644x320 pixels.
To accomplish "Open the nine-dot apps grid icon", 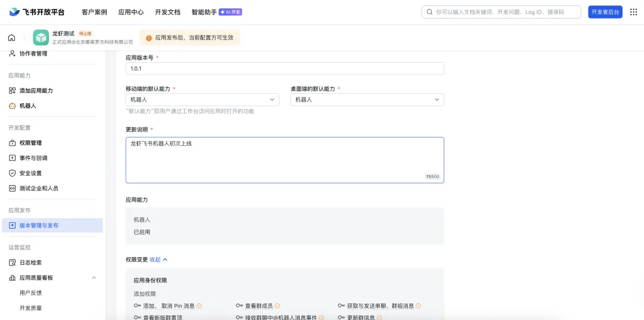I will click(x=633, y=12).
